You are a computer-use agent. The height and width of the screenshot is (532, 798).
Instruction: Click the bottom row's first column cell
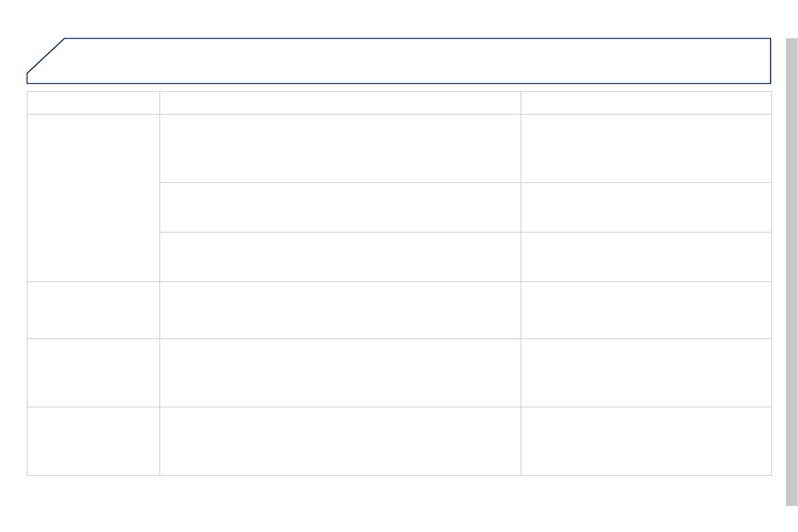point(93,441)
